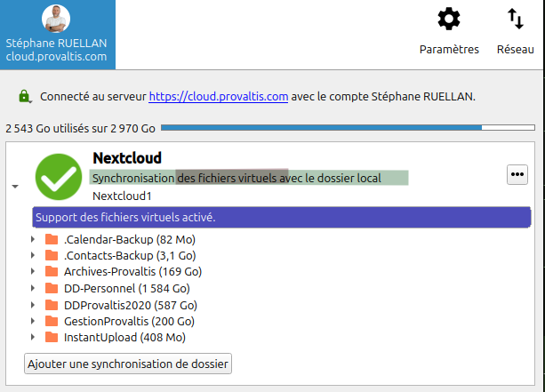Click the DD-Personnel folder icon
The image size is (545, 392).
[x=52, y=288]
